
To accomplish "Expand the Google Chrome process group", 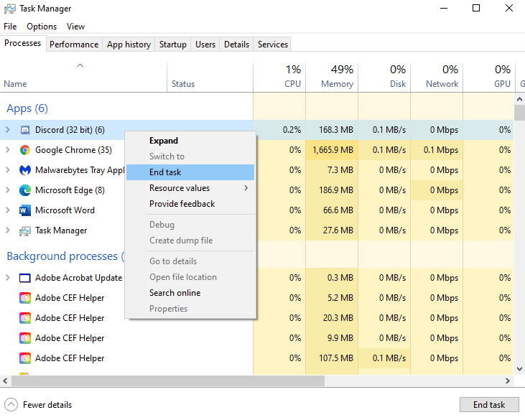I will (8, 150).
